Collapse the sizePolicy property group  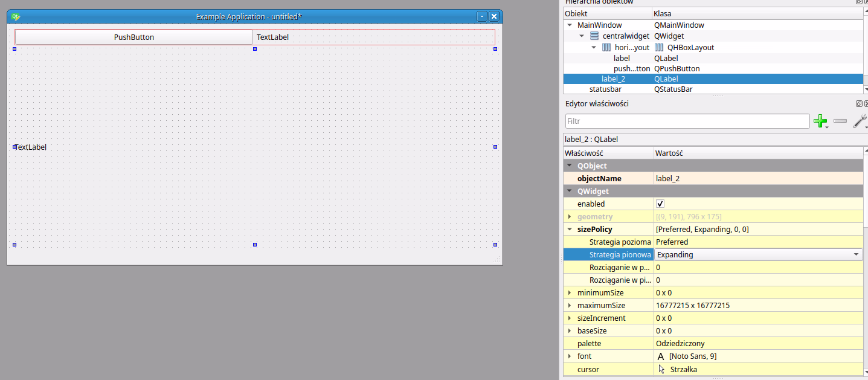point(570,230)
